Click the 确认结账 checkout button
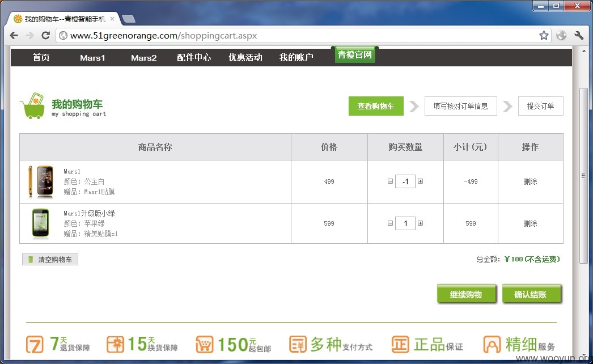593x364 pixels. (531, 294)
